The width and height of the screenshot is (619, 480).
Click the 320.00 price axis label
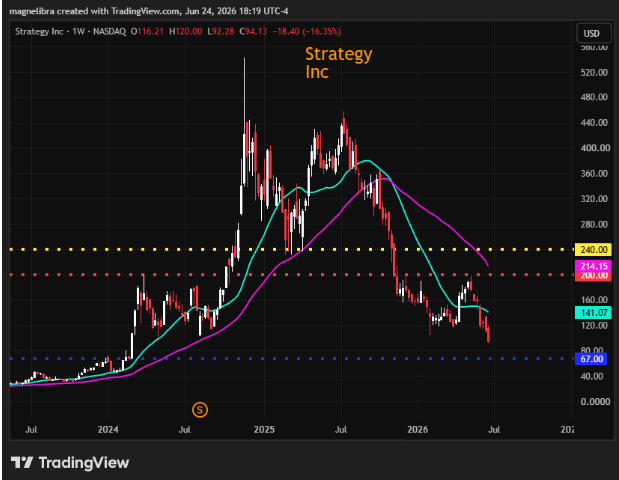[594, 199]
